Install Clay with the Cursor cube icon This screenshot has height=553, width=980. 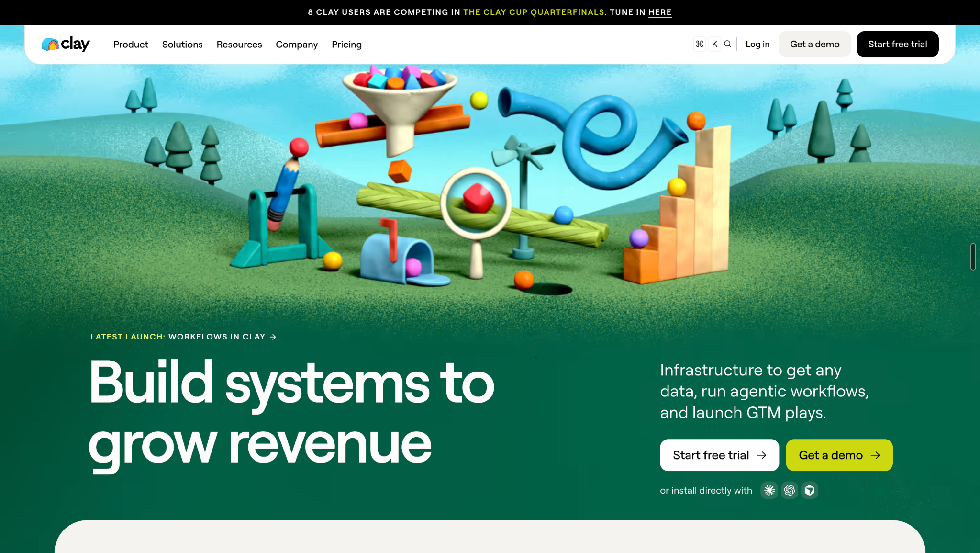click(810, 490)
